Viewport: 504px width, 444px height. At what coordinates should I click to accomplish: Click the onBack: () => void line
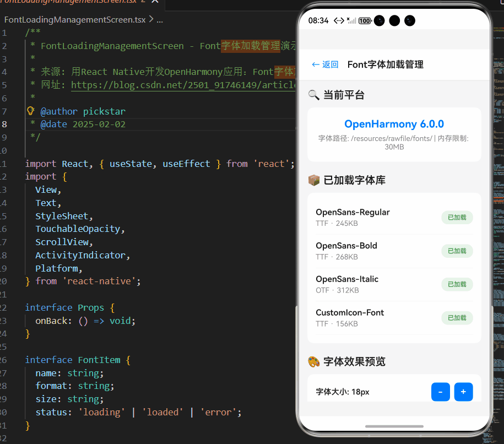pos(85,321)
